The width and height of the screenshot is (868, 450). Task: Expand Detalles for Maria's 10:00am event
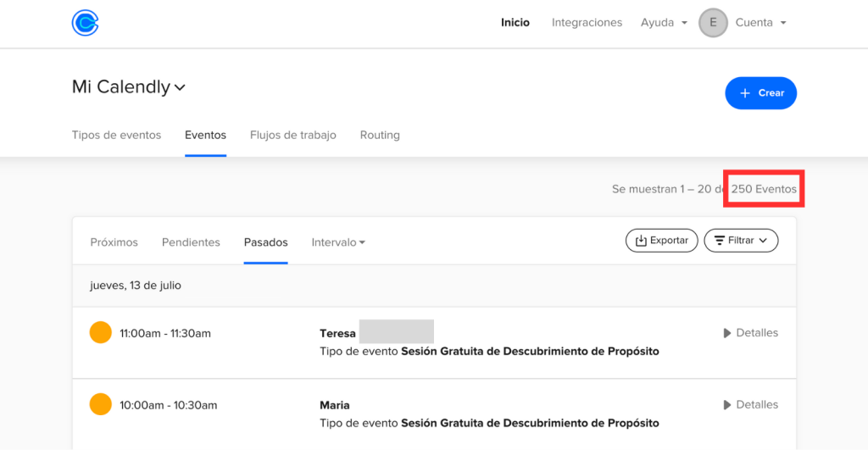point(750,405)
